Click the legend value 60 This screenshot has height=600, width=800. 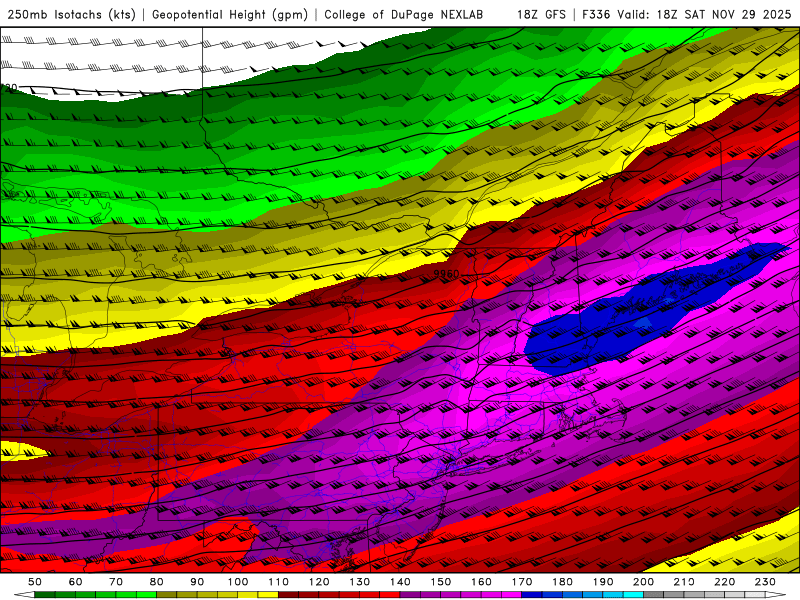(75, 582)
